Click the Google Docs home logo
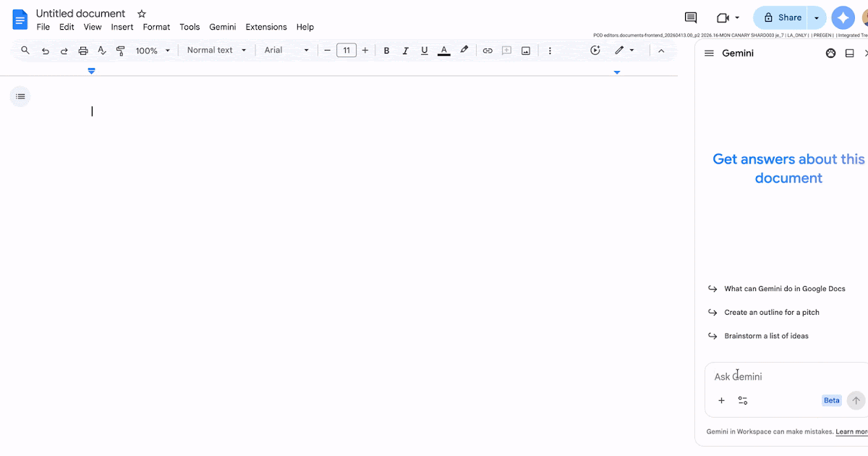This screenshot has width=868, height=456. [20, 20]
